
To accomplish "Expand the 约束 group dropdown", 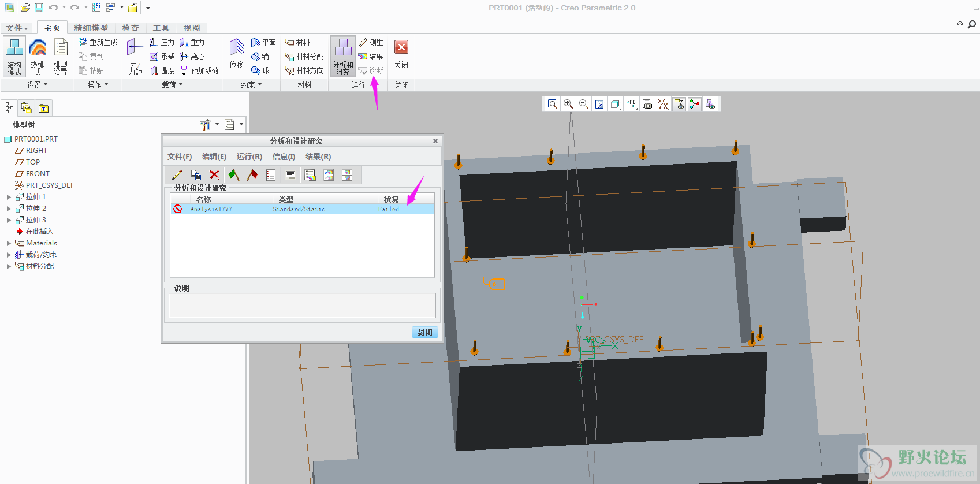I will [251, 85].
